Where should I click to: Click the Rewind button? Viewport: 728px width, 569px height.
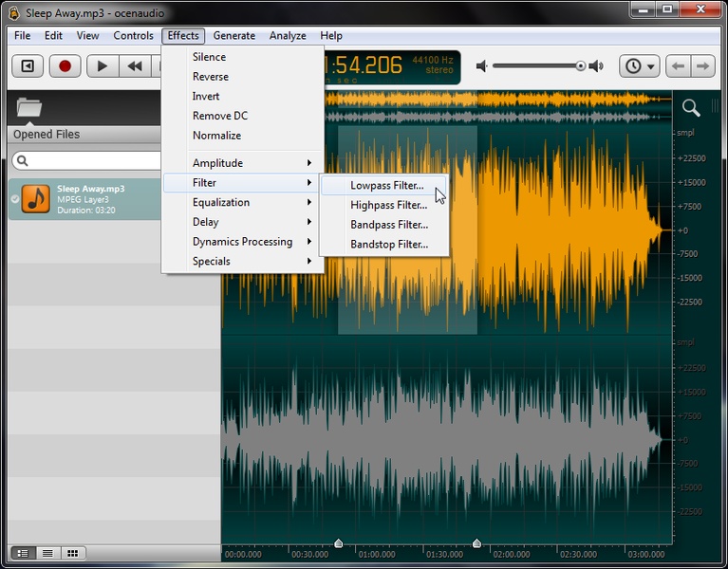136,66
